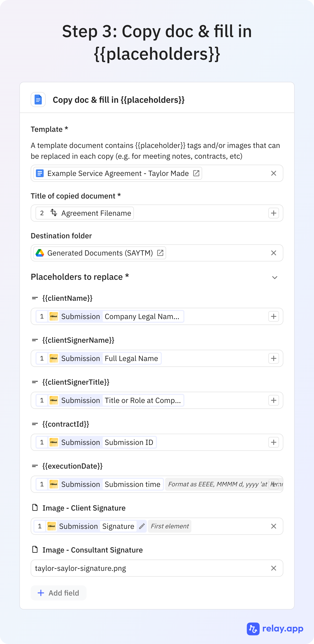Clear the Template field selection

274,173
